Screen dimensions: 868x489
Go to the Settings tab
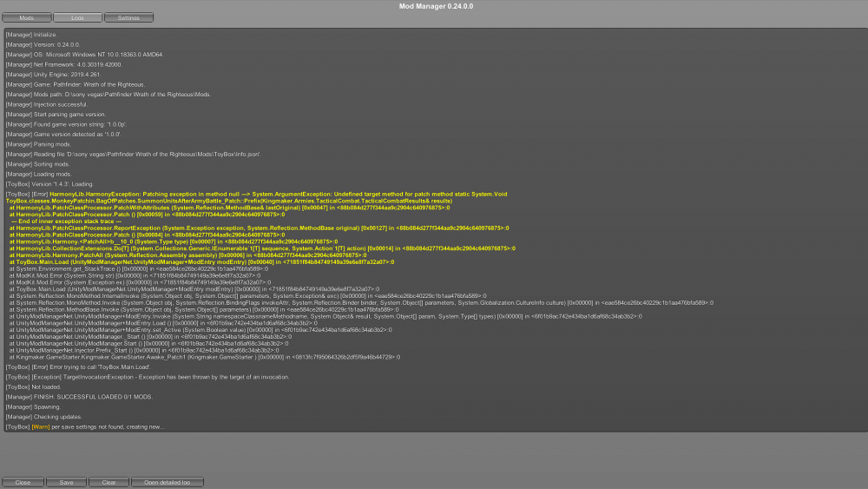[128, 17]
